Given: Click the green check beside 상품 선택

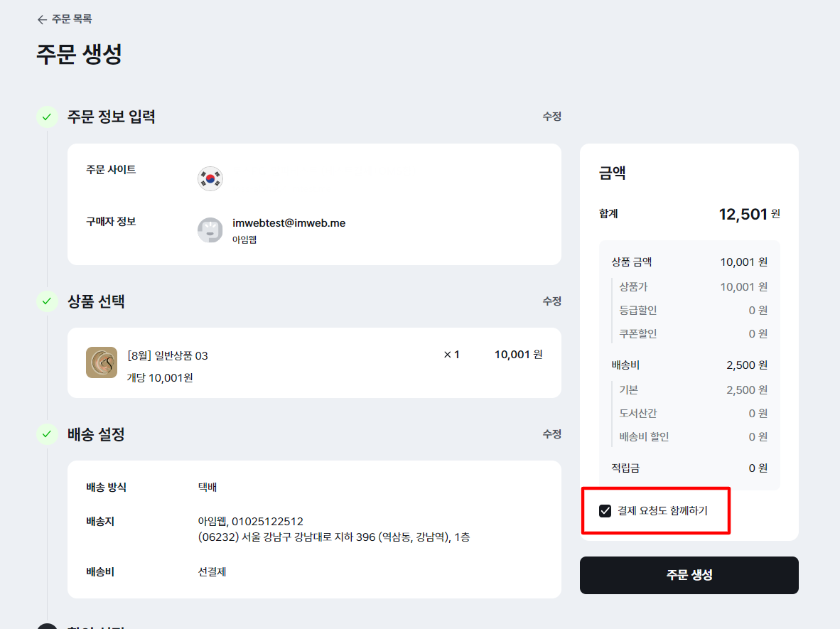Looking at the screenshot, I should coord(47,301).
